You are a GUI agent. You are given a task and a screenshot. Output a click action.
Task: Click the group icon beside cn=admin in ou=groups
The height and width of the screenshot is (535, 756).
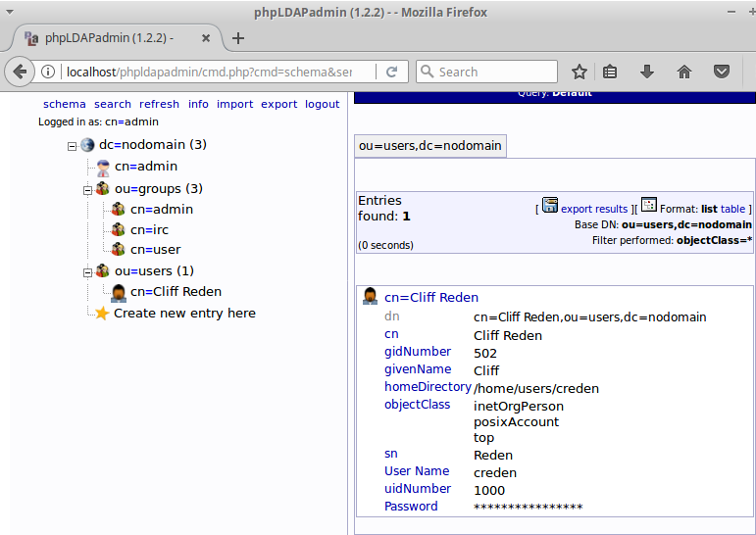pyautogui.click(x=118, y=209)
